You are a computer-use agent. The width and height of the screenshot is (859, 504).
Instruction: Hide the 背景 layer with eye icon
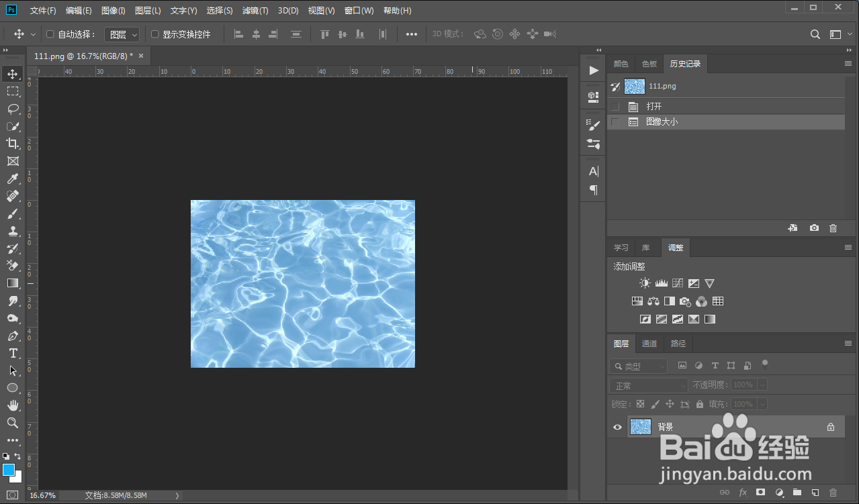tap(617, 427)
